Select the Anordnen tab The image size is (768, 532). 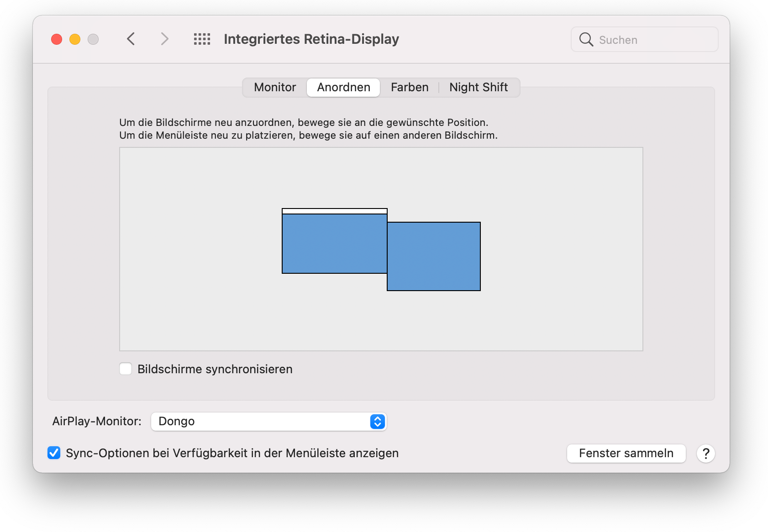pos(343,87)
